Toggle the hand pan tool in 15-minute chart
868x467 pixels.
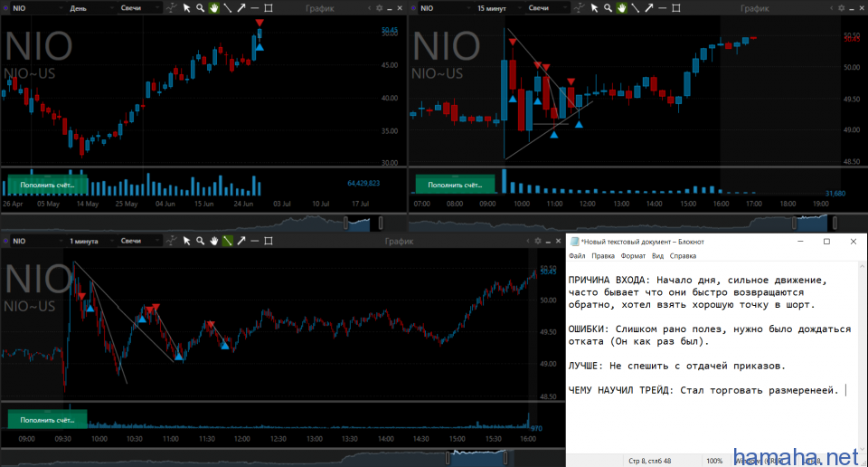pos(622,8)
